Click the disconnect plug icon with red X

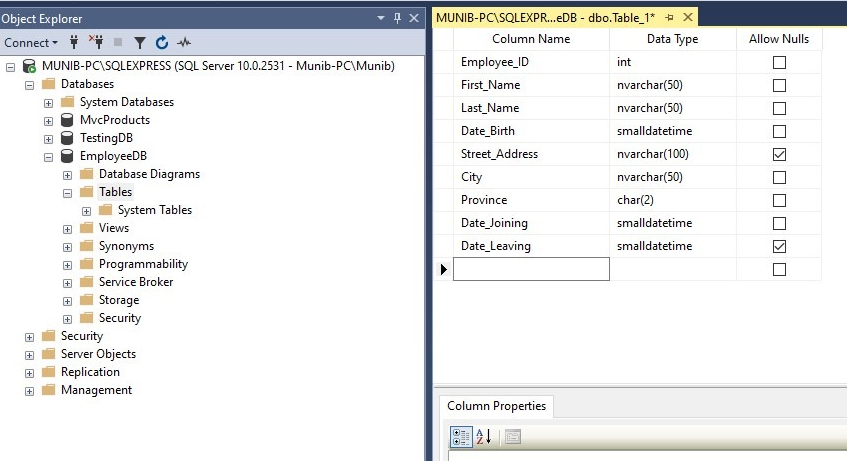96,42
